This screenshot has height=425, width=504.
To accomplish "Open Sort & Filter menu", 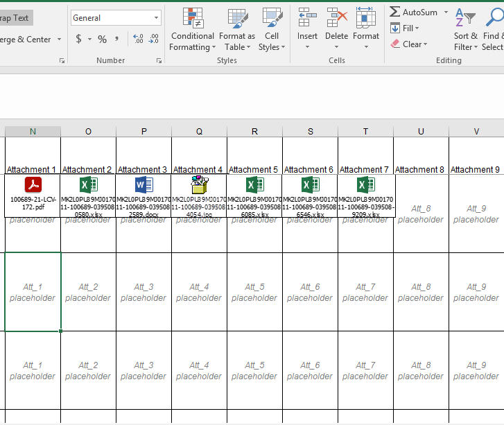I will click(x=465, y=30).
